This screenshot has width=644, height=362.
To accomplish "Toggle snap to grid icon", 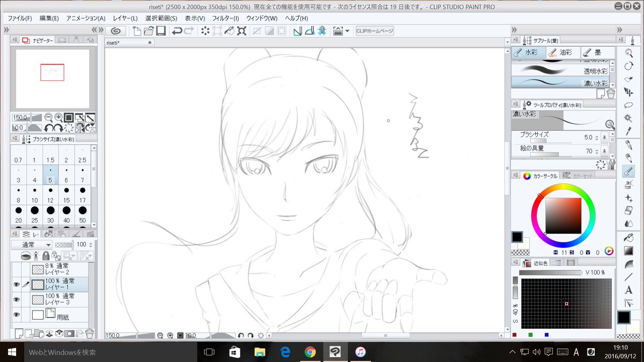I will click(321, 31).
